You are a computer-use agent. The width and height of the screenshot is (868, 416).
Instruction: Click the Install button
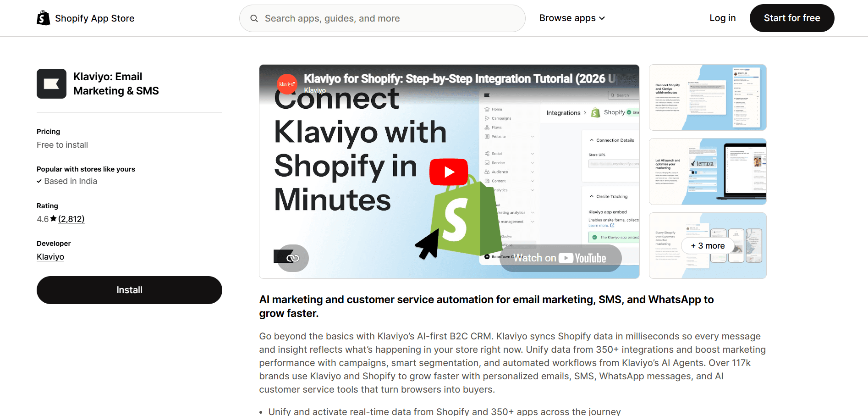(x=129, y=290)
